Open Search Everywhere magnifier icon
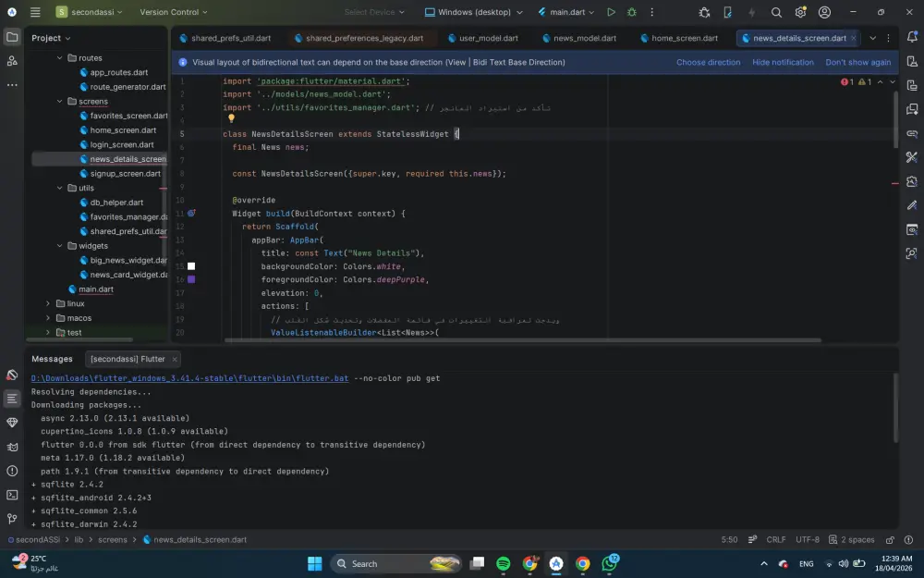The height and width of the screenshot is (578, 924). [x=776, y=12]
